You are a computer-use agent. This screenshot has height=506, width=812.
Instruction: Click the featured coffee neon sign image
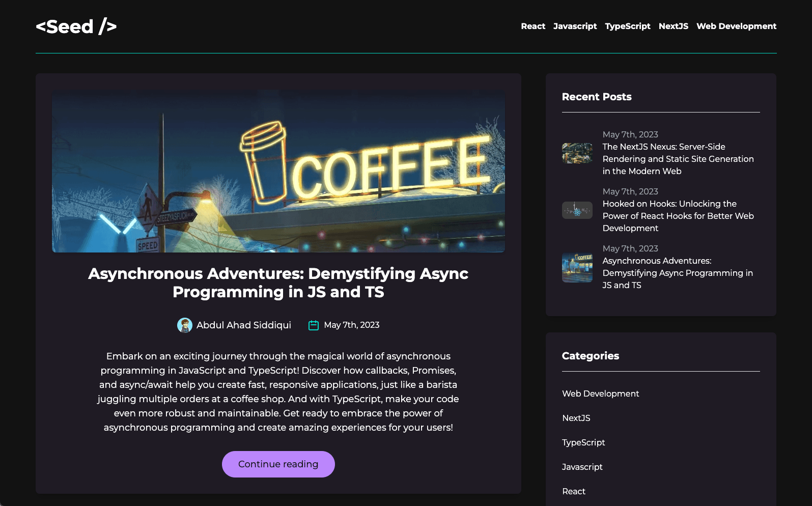(x=278, y=172)
